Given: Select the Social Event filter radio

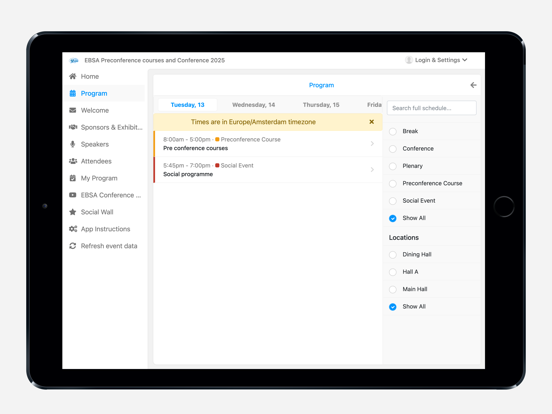Looking at the screenshot, I should point(393,201).
